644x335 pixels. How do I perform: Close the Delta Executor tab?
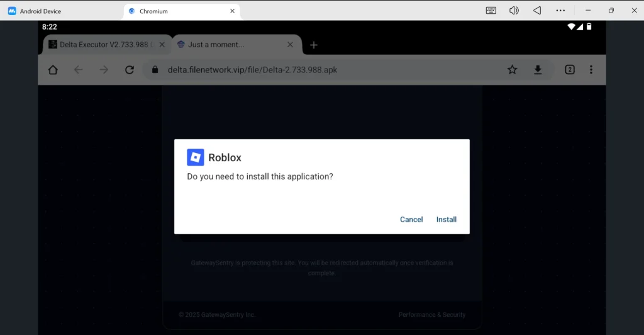[162, 44]
